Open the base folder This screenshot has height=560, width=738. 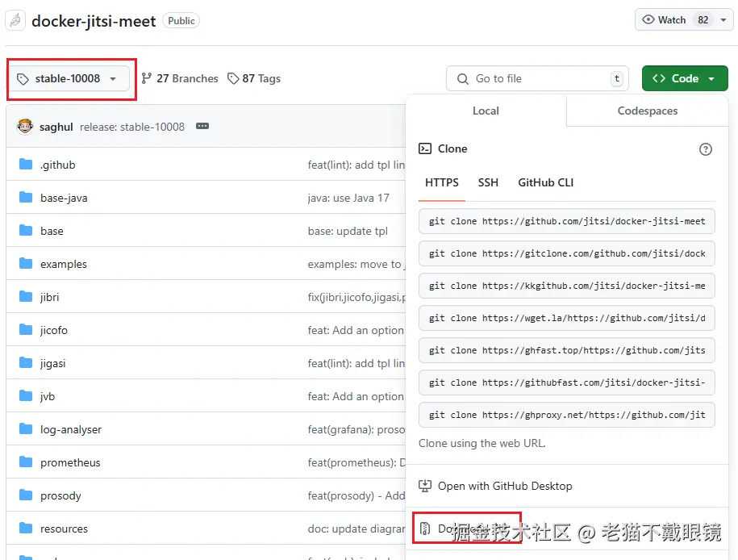click(x=52, y=232)
